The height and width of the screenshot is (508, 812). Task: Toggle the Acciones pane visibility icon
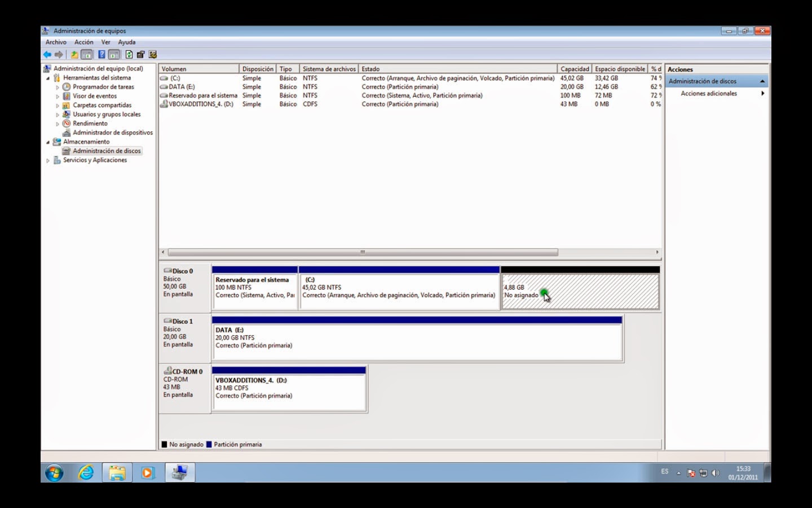click(114, 54)
